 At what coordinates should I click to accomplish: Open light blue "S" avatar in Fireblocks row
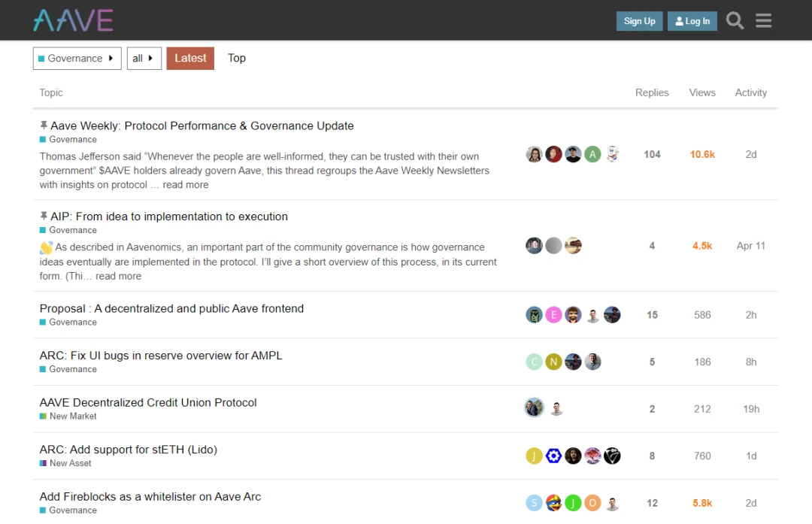click(534, 503)
